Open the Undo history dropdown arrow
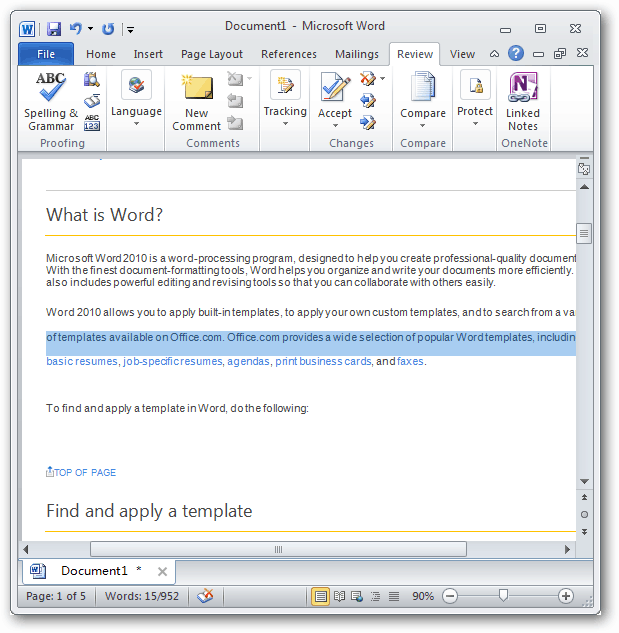The width and height of the screenshot is (619, 633). point(90,29)
